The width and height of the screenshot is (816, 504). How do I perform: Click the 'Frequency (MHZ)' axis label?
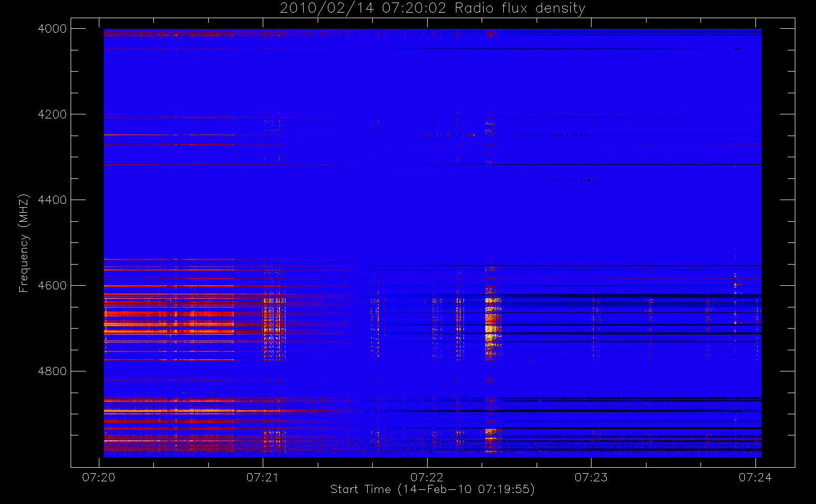pyautogui.click(x=24, y=243)
